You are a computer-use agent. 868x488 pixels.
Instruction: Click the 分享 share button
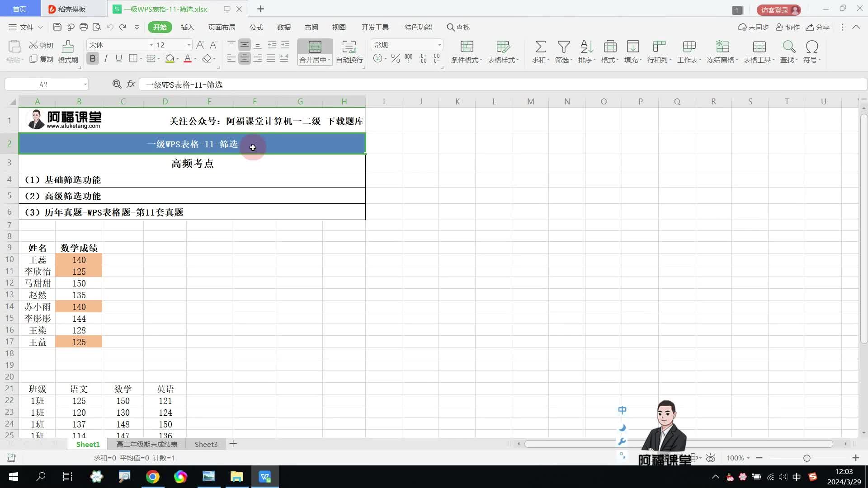817,27
